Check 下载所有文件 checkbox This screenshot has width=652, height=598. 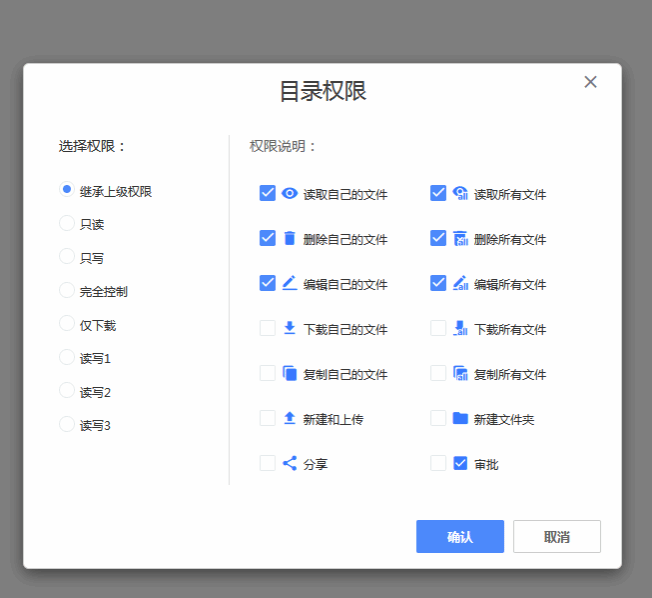(438, 328)
